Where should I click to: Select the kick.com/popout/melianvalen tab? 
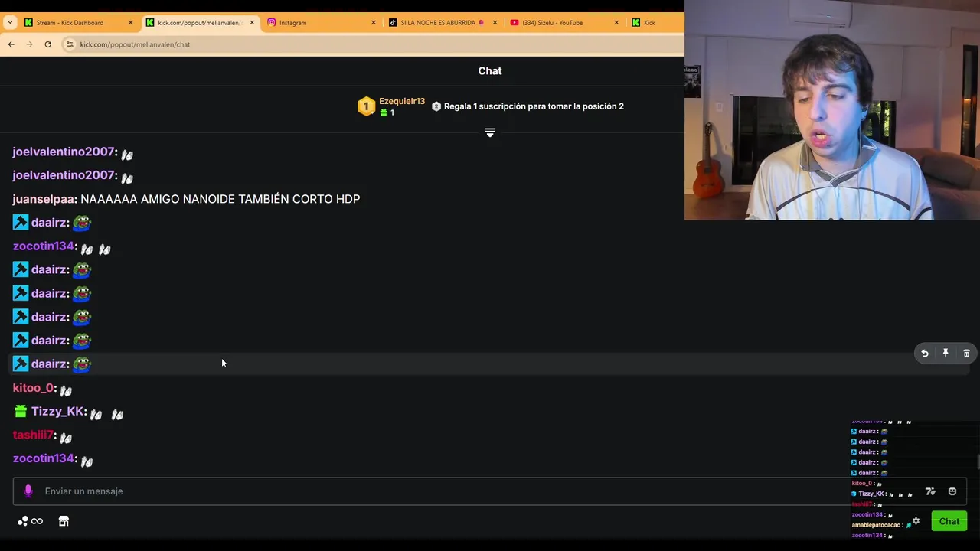200,22
